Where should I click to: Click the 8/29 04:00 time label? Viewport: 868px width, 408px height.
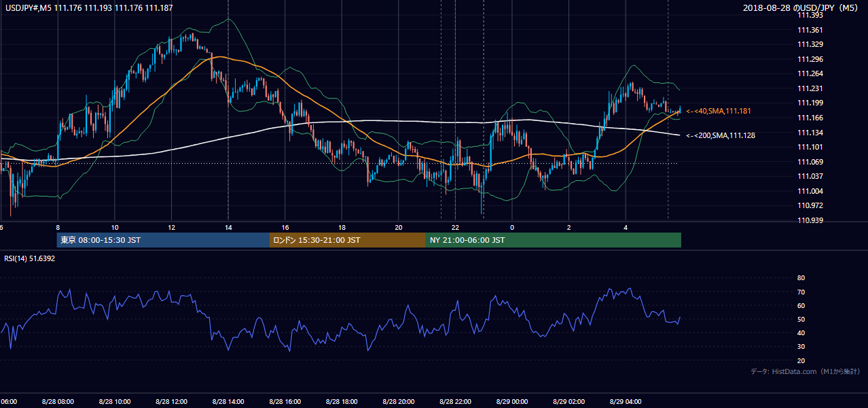626,402
